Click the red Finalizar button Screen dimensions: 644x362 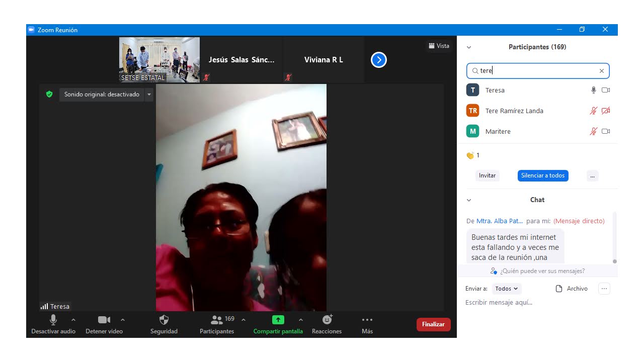point(433,324)
